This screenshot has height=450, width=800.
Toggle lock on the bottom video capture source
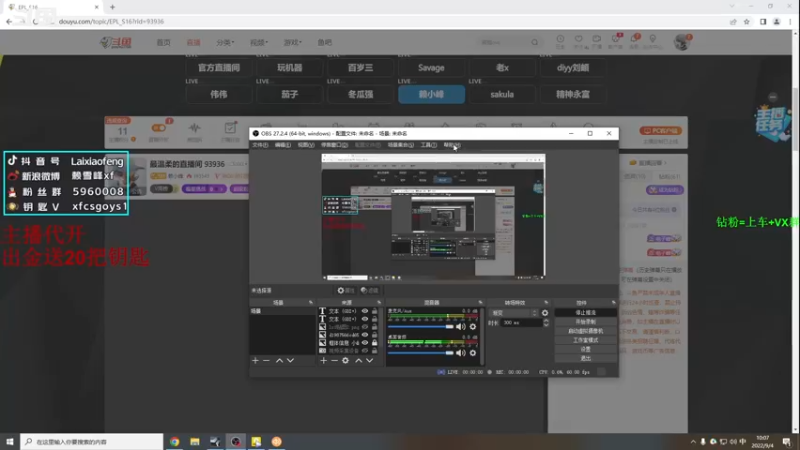click(374, 351)
